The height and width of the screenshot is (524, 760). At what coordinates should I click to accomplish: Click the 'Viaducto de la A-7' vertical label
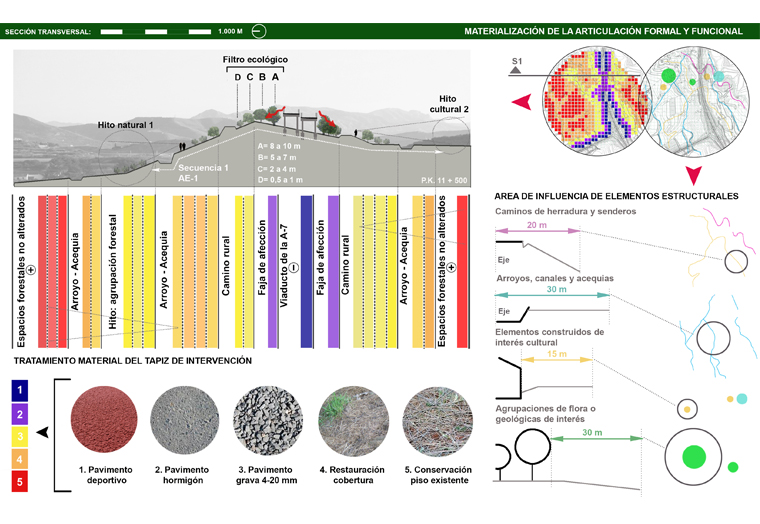284,265
